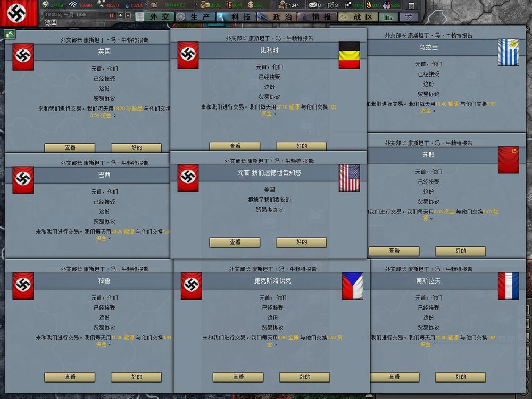Open the main menu button in top bar

[x=411, y=6]
